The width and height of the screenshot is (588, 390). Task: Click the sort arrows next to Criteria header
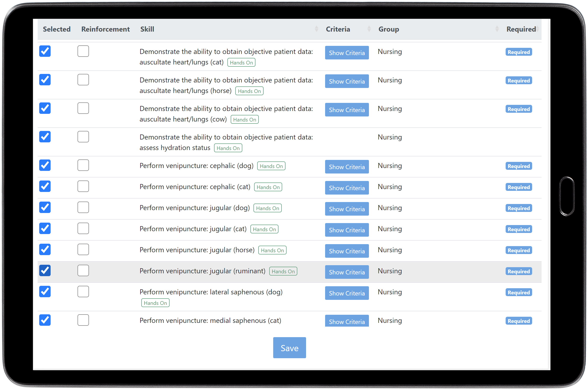(369, 29)
